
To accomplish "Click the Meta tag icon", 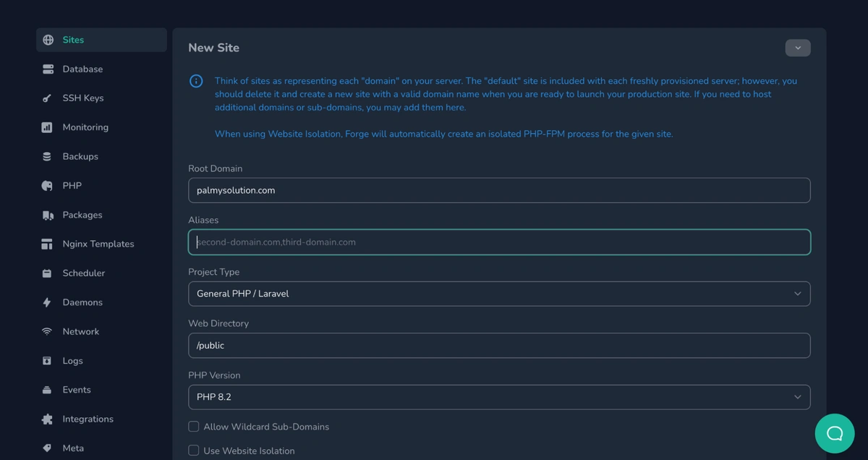I will (x=47, y=448).
